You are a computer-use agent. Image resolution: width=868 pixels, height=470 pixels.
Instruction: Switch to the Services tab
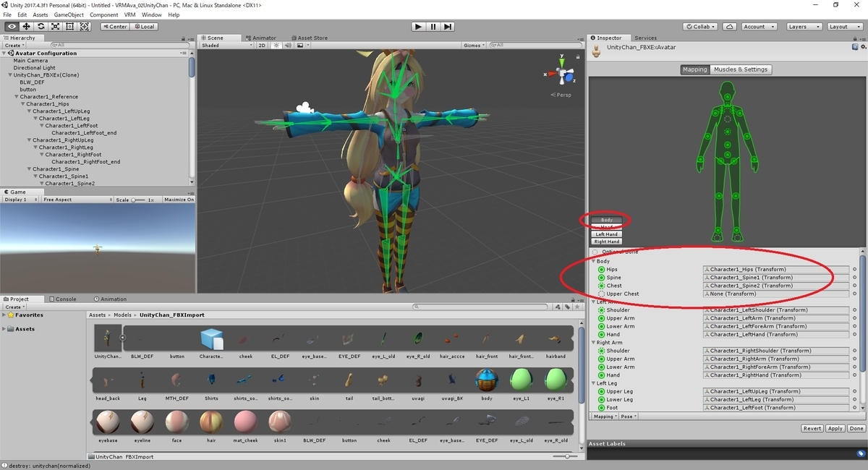click(645, 38)
